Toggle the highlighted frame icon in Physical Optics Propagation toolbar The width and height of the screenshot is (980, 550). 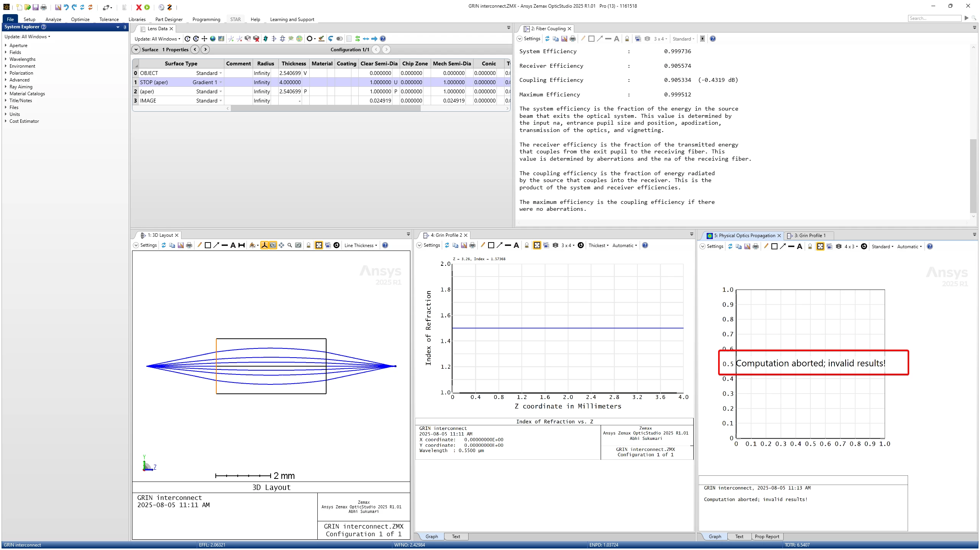pyautogui.click(x=820, y=246)
